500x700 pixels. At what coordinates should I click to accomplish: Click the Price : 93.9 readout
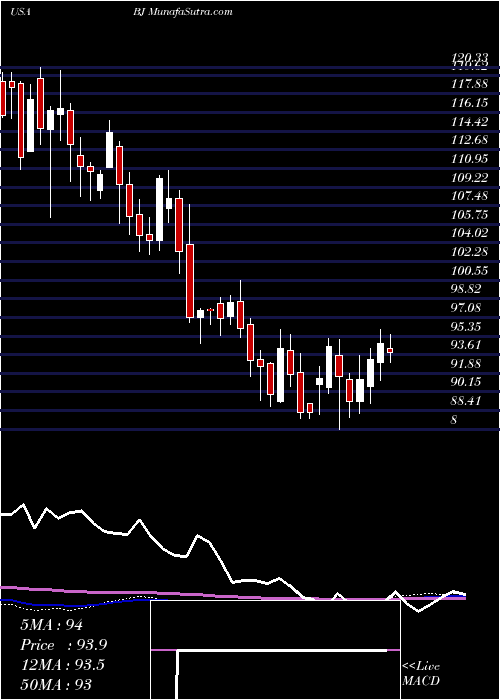click(x=63, y=645)
